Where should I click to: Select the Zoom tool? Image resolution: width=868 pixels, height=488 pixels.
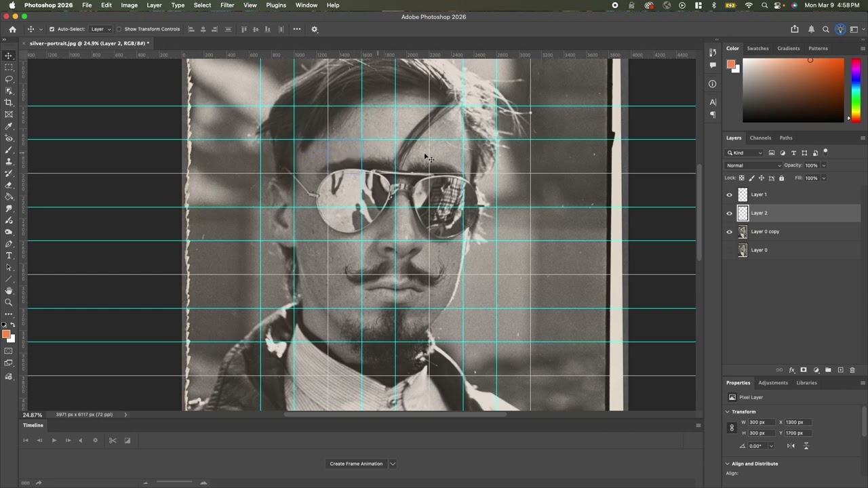pos(9,302)
